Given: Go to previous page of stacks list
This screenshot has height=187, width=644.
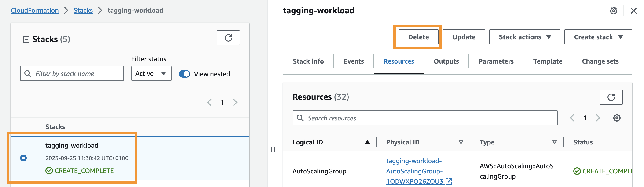Looking at the screenshot, I should (x=209, y=102).
